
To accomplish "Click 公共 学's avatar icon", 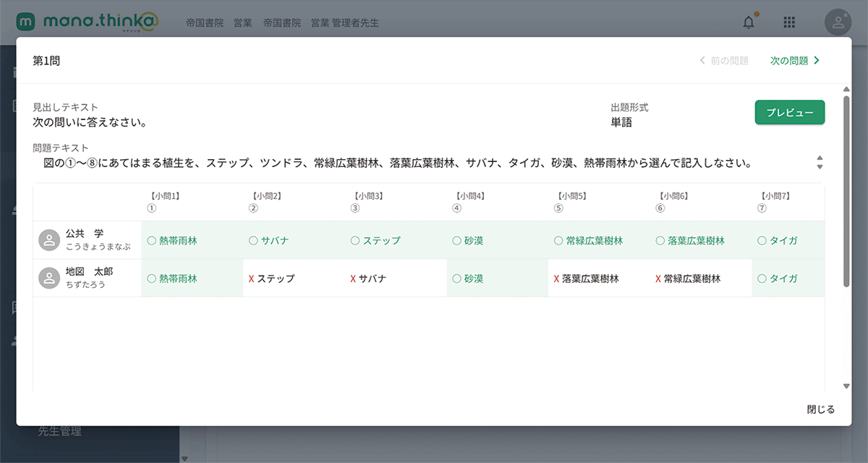I will (49, 240).
